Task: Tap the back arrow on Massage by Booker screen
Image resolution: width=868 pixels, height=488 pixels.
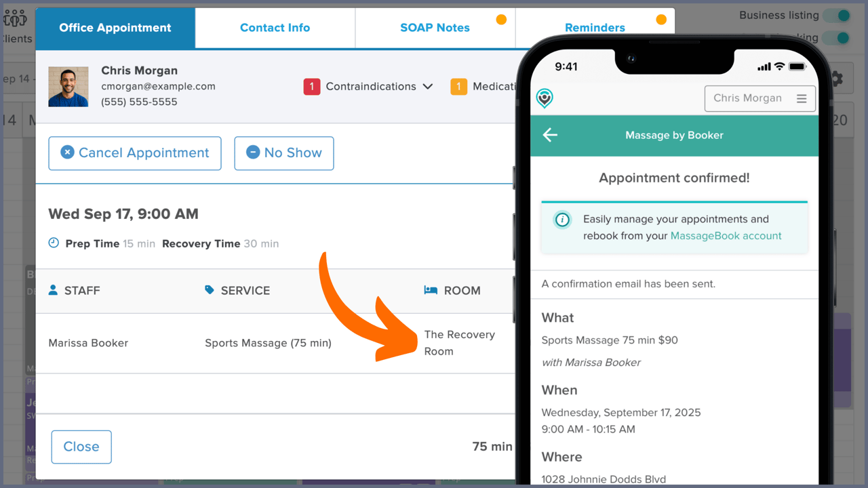Action: tap(549, 135)
